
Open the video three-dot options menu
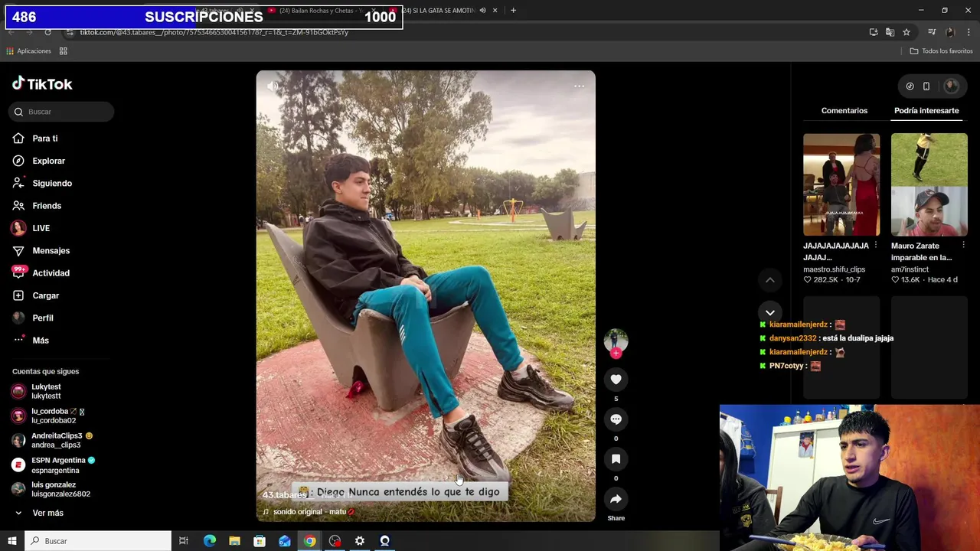click(579, 86)
